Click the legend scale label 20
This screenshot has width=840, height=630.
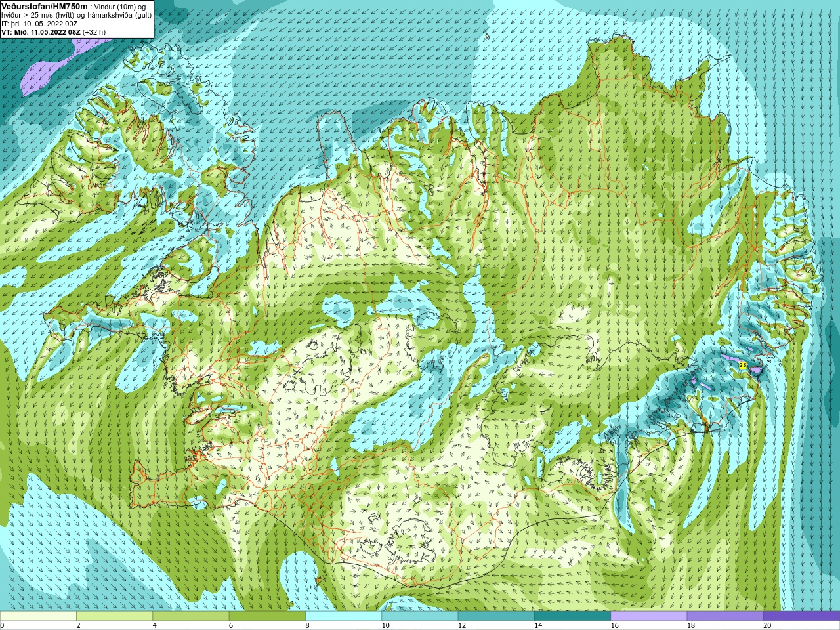pos(767,625)
